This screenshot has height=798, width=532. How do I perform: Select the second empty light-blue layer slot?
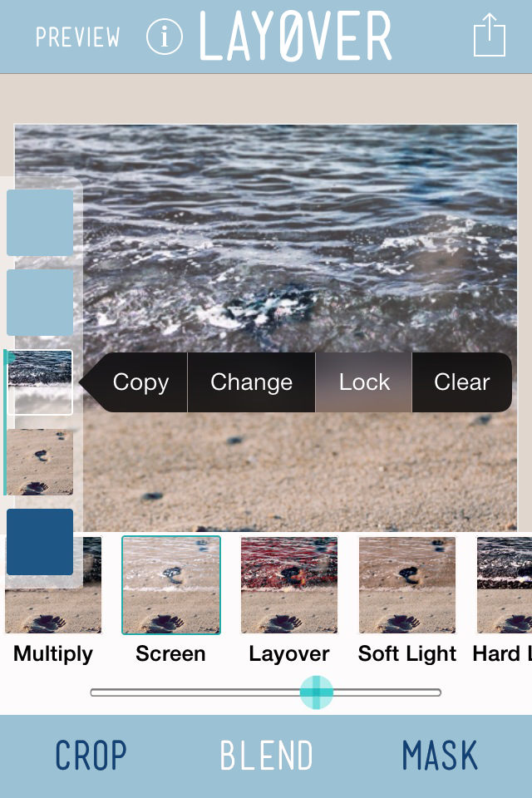40,303
